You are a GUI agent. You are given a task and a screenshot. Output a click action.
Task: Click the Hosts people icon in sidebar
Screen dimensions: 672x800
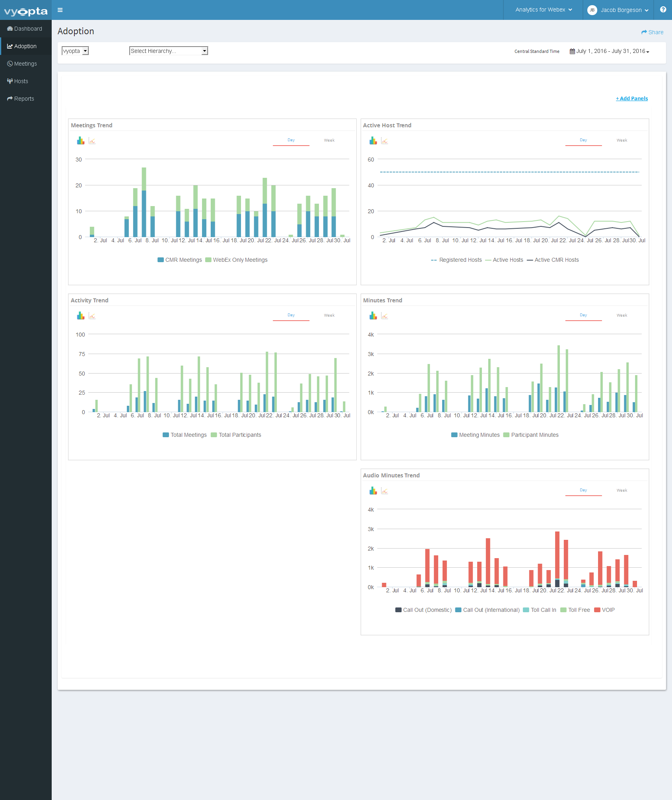(x=10, y=81)
